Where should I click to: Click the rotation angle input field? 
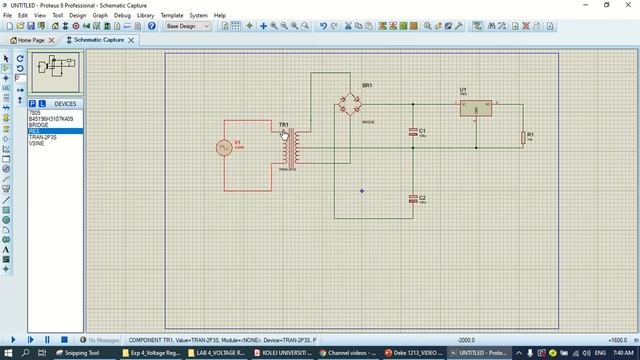click(x=20, y=78)
